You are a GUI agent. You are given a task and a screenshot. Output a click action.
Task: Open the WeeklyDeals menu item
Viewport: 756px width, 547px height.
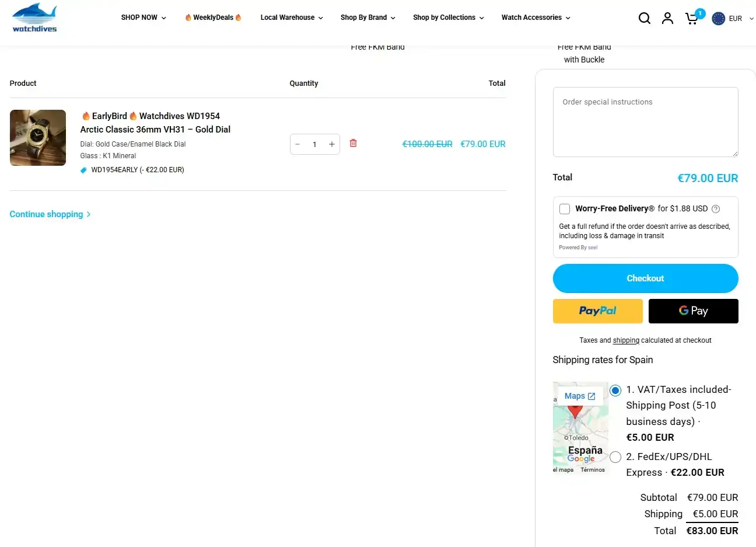[213, 18]
